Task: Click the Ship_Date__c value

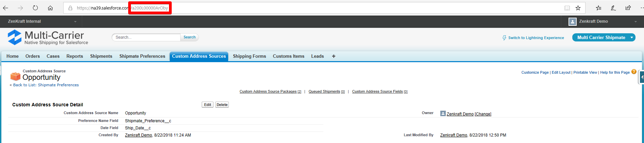Action: pyautogui.click(x=138, y=128)
